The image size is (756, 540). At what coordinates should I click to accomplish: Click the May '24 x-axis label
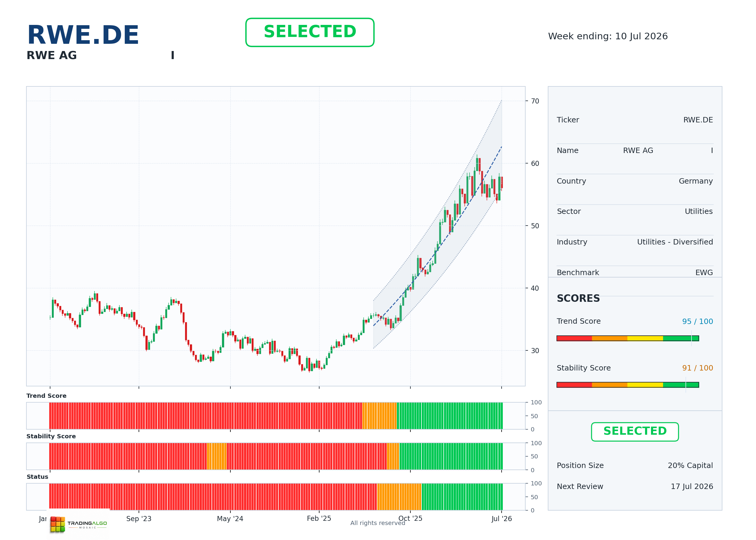pyautogui.click(x=230, y=519)
